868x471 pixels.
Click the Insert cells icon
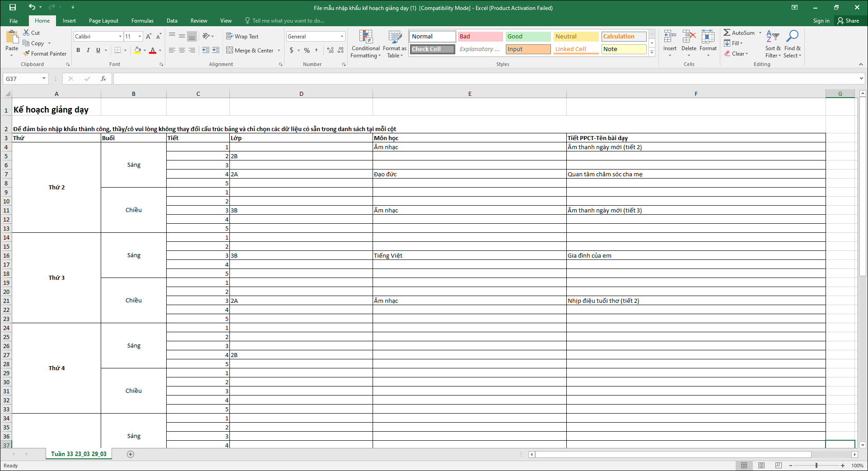click(670, 37)
